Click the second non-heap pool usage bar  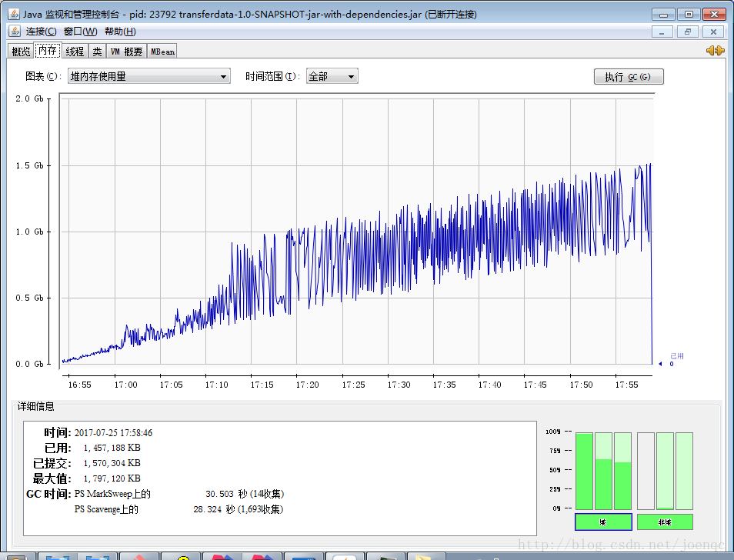pyautogui.click(x=665, y=471)
